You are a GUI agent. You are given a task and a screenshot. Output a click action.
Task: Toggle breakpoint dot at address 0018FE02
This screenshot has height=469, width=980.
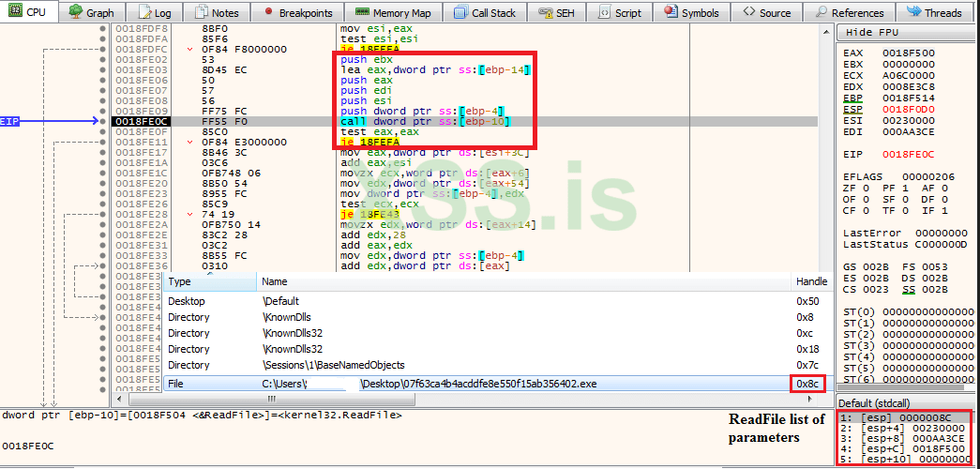102,60
